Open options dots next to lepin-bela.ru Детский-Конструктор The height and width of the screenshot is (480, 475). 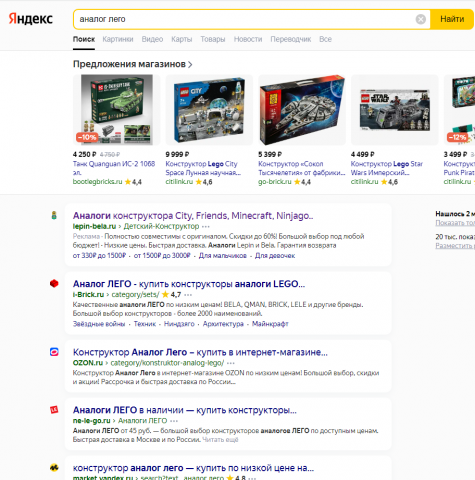(x=206, y=227)
